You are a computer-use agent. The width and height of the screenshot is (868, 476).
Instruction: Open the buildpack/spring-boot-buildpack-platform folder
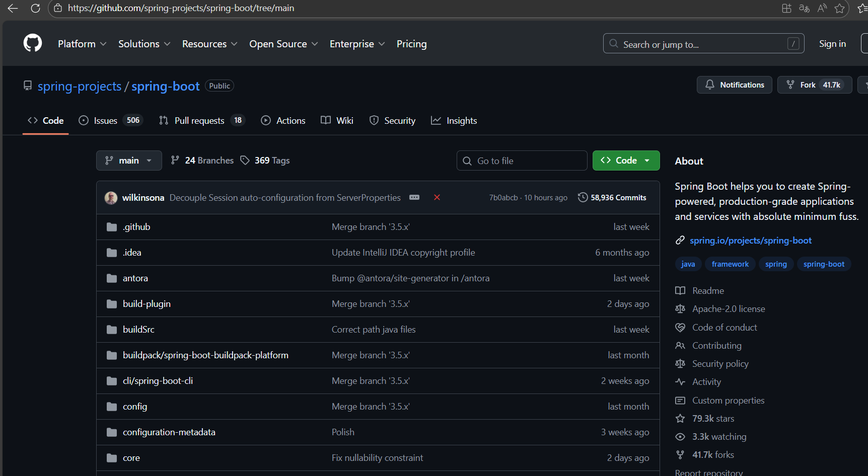click(x=205, y=355)
